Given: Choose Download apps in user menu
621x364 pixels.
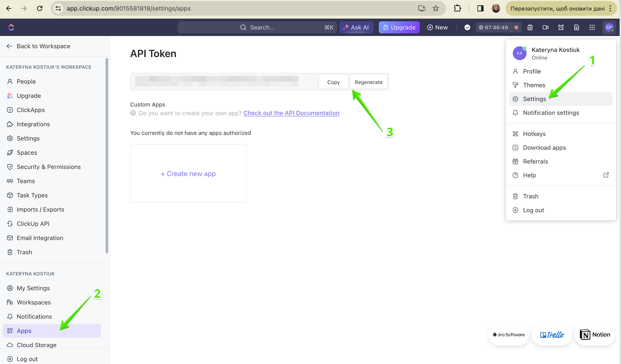Looking at the screenshot, I should [561, 148].
